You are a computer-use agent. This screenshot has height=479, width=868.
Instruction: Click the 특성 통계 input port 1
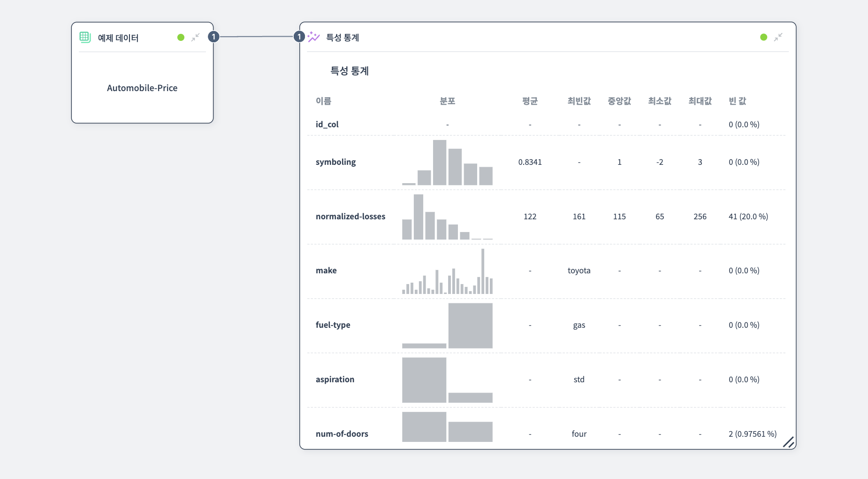click(x=299, y=37)
